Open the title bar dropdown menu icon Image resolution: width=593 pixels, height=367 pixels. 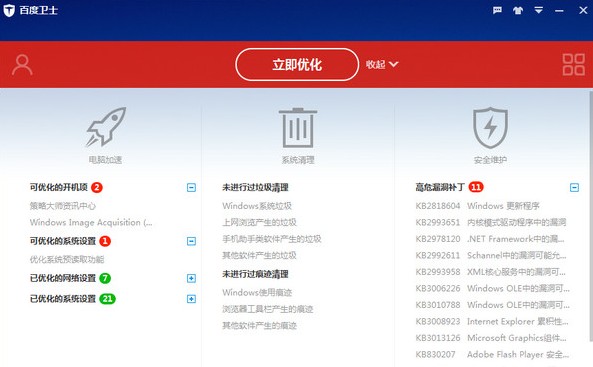tap(539, 10)
